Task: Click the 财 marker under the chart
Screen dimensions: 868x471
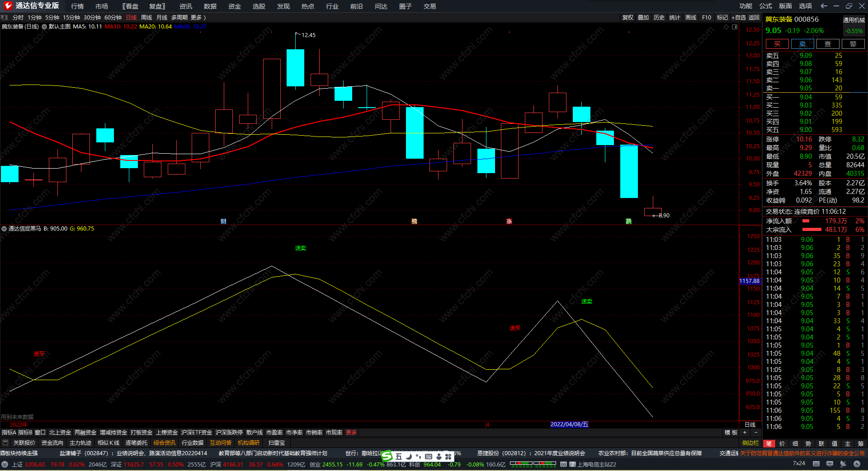Action: (223, 221)
